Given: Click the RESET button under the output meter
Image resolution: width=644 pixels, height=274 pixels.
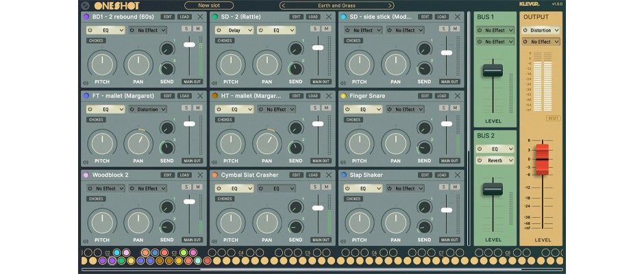Looking at the screenshot, I should pyautogui.click(x=553, y=119).
